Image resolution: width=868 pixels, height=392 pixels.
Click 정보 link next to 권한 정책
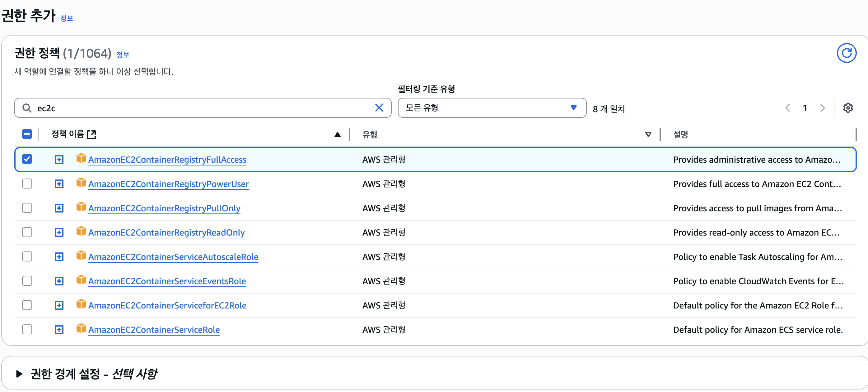tap(123, 55)
